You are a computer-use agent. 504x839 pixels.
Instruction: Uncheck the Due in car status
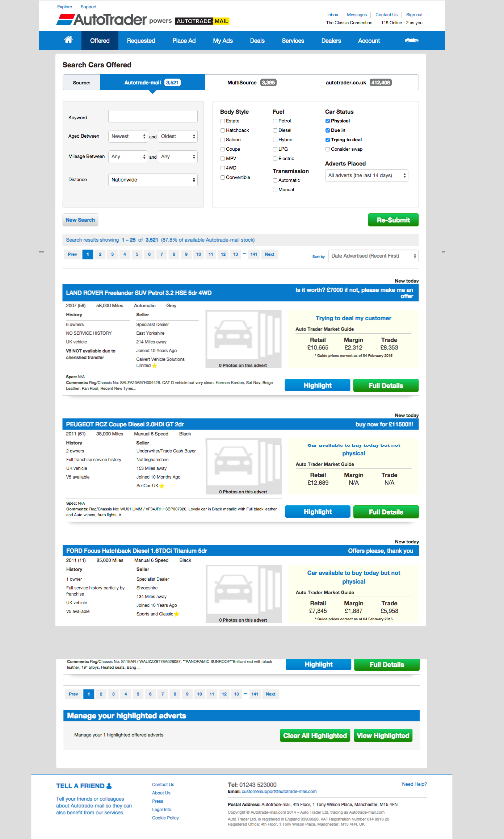coord(328,130)
